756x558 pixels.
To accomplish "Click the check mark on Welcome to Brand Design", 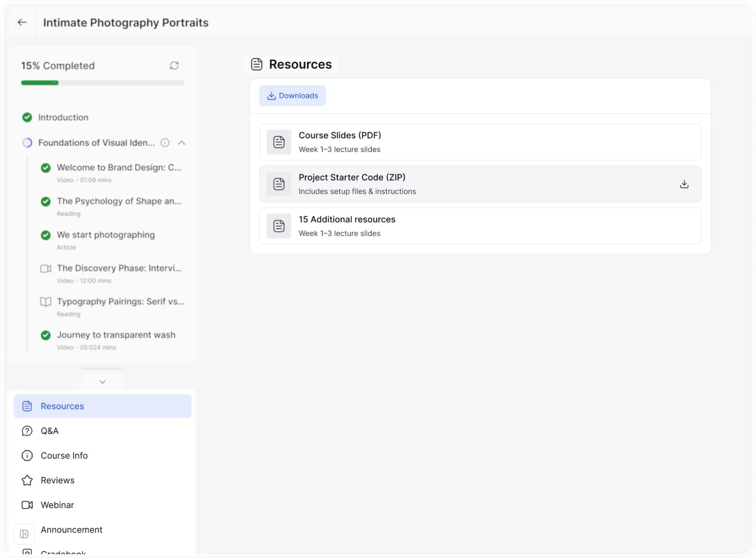I will (46, 168).
